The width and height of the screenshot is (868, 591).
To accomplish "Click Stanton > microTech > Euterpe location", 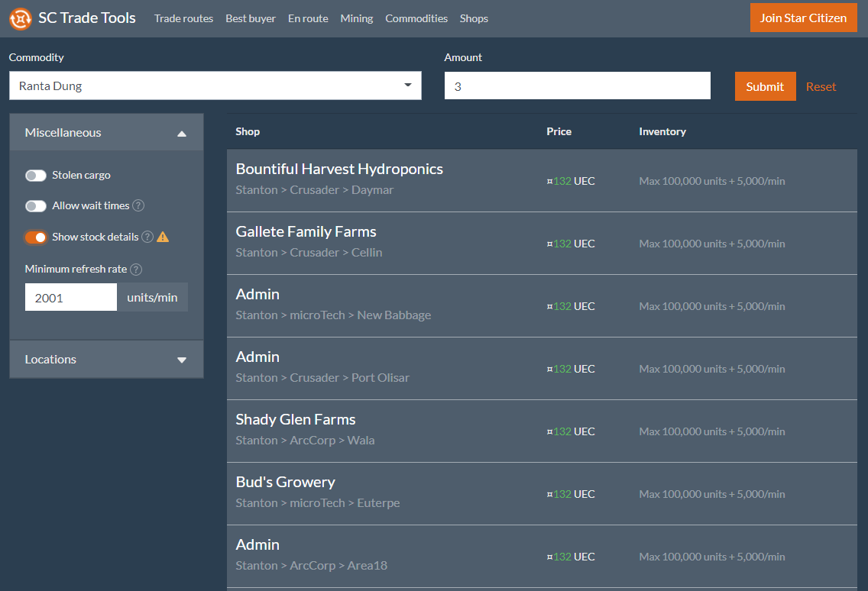I will coord(318,503).
